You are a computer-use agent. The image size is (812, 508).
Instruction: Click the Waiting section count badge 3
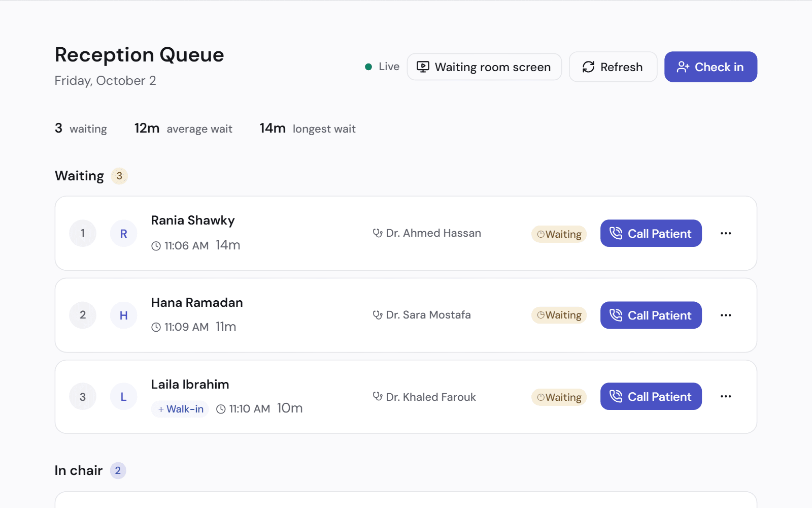[x=119, y=176]
